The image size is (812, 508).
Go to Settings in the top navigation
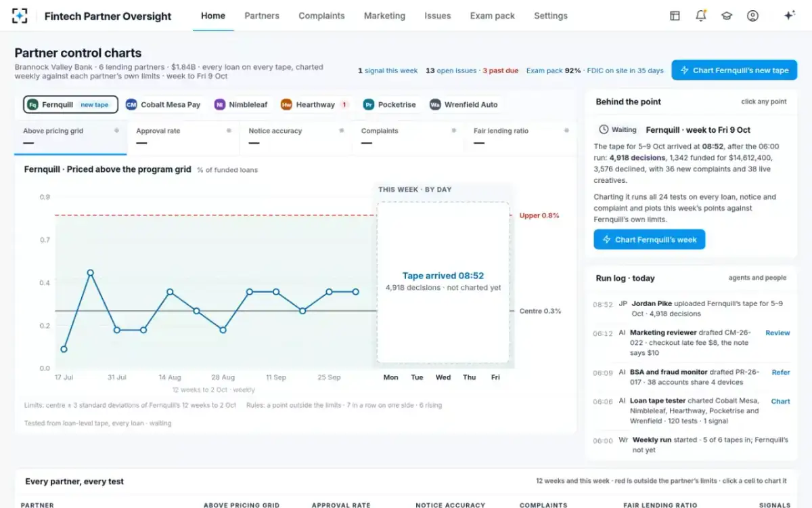click(x=551, y=16)
